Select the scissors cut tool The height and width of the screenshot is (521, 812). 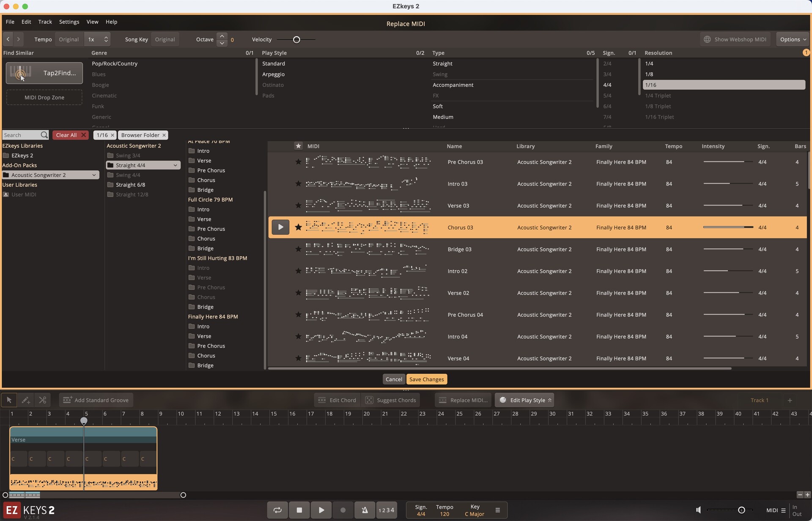pos(42,400)
